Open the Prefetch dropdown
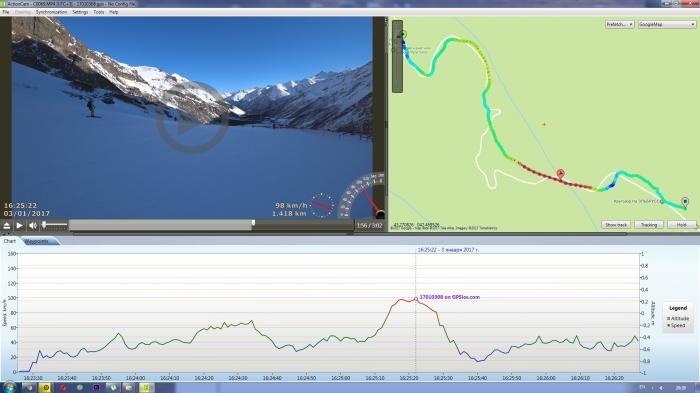The width and height of the screenshot is (700, 393). coord(619,25)
